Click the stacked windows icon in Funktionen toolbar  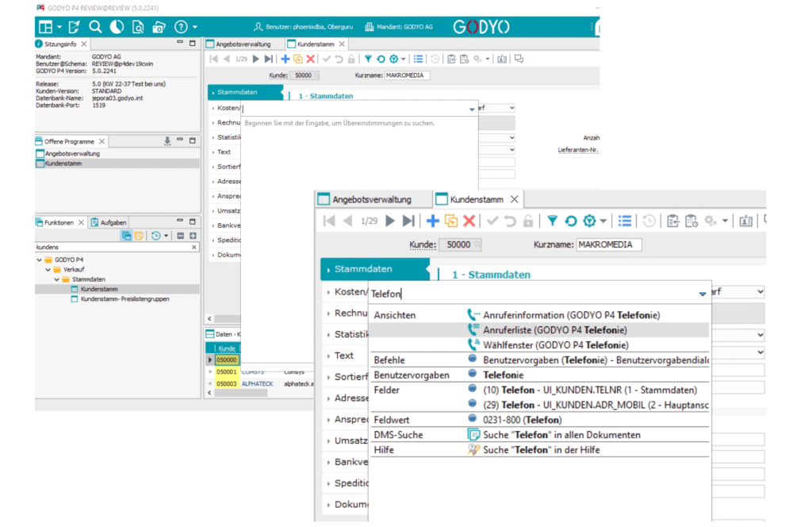(x=126, y=236)
